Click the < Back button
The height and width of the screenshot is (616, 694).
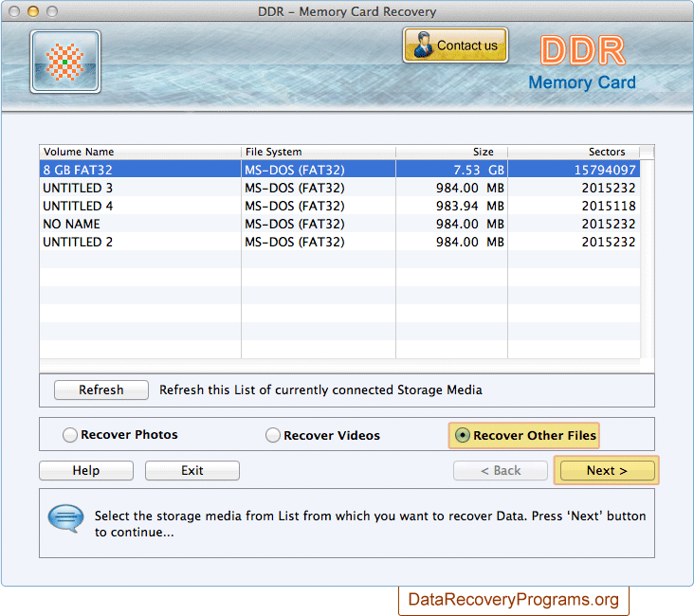[x=501, y=470]
